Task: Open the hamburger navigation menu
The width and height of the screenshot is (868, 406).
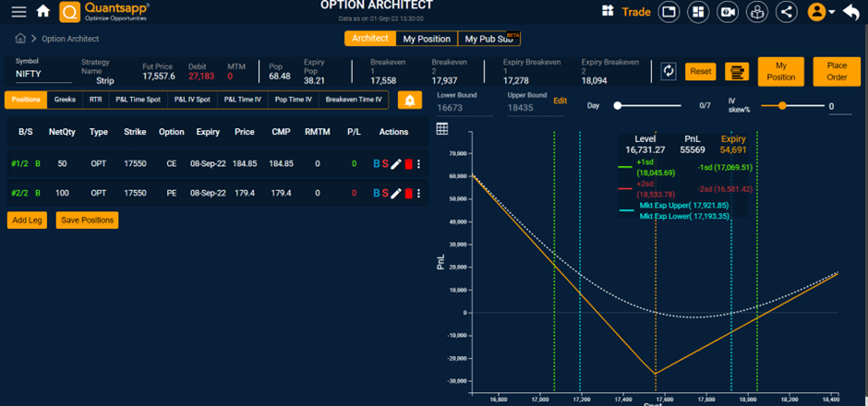Action: pos(18,12)
